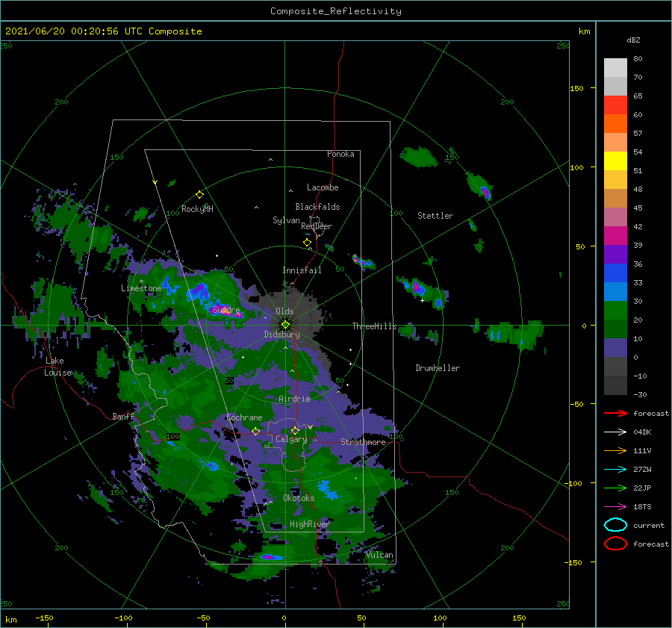
Task: Click the Calgary city label
Action: (x=291, y=439)
